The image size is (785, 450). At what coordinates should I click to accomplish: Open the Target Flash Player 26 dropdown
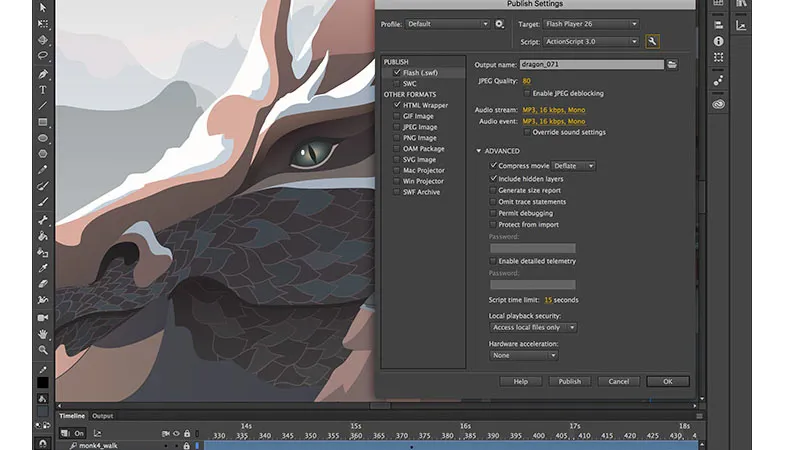[x=591, y=24]
